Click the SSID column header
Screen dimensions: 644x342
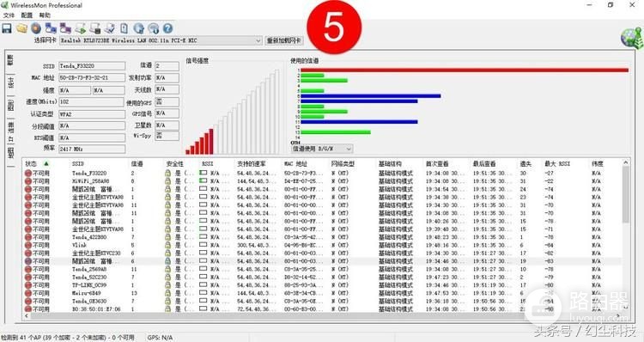78,163
